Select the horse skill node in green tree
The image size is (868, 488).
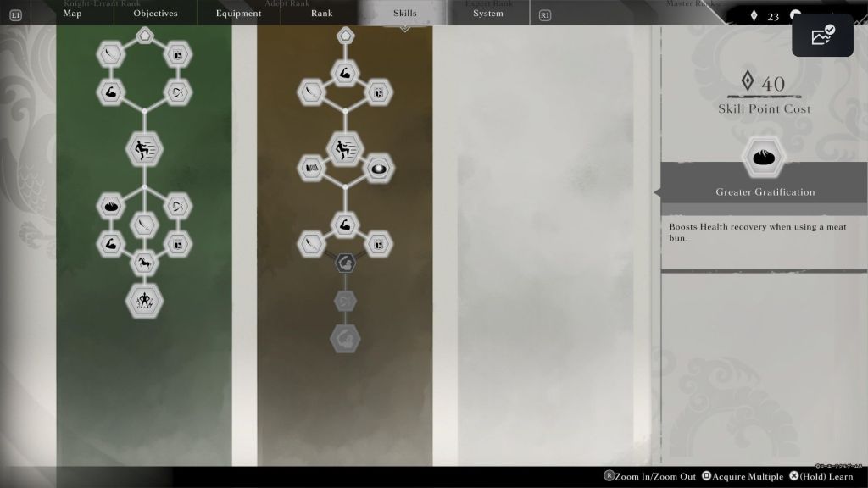tap(144, 263)
